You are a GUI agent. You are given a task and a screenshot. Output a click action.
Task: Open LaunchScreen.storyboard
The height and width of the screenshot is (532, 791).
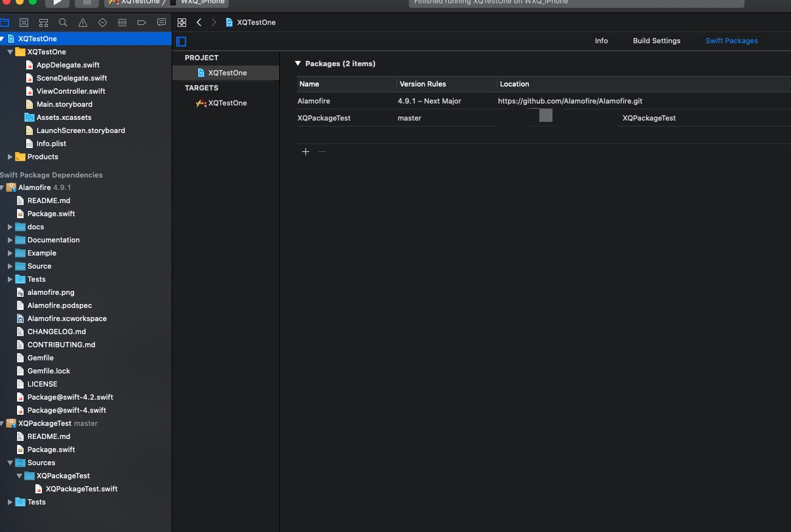click(81, 130)
